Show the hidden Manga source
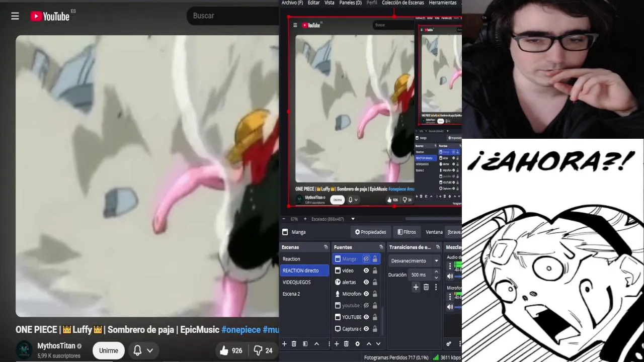Screen dimensions: 644x362 click(366, 259)
